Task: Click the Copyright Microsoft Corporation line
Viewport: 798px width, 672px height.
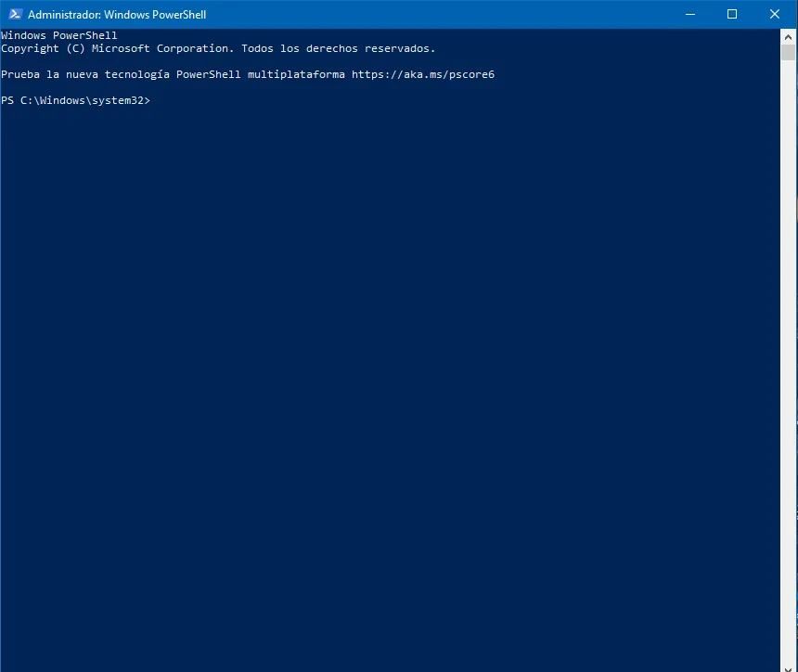Action: click(218, 48)
